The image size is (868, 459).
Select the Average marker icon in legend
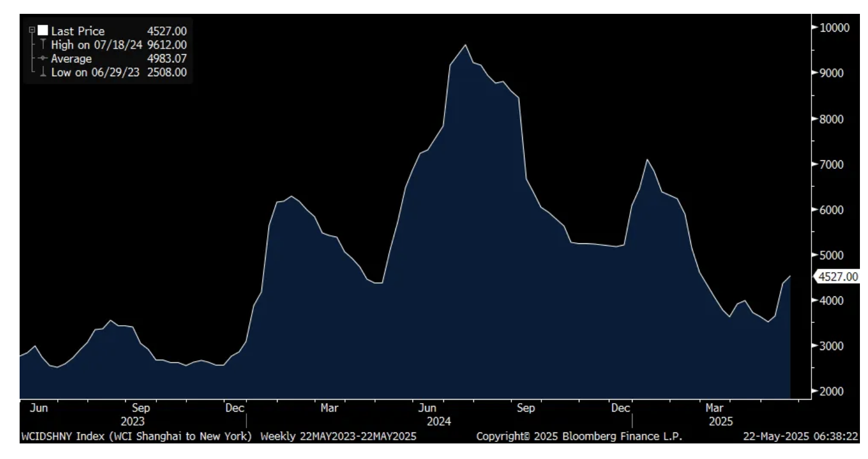point(42,59)
